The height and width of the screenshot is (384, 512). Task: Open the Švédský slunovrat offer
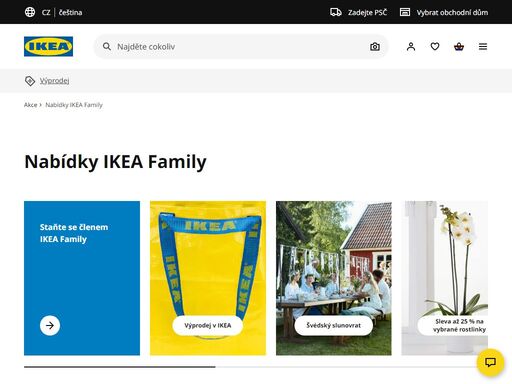click(334, 325)
